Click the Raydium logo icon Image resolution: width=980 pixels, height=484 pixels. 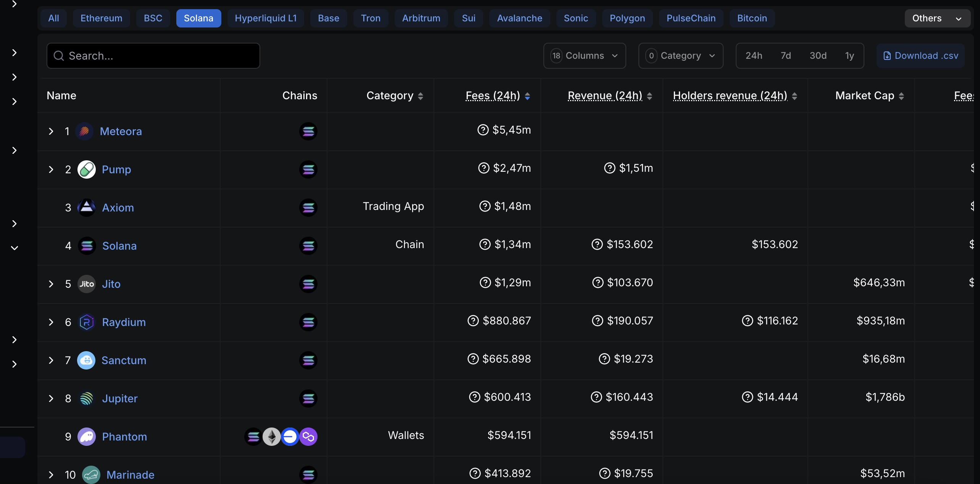tap(87, 322)
